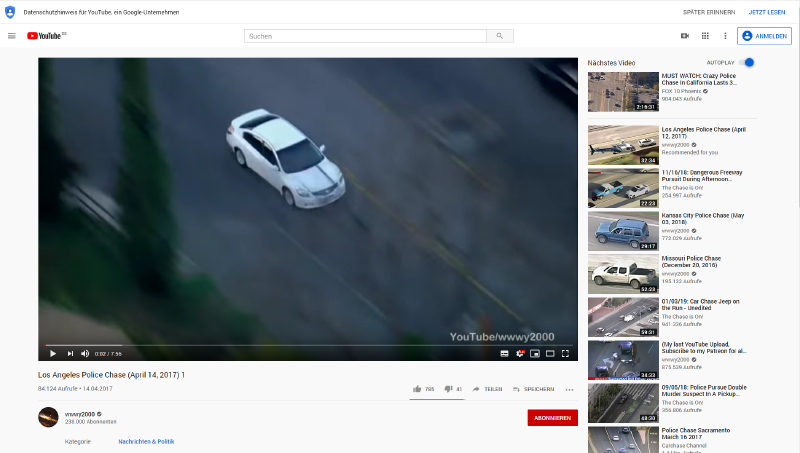The image size is (800, 453).
Task: Subscribe with the ABONNIEREN button
Action: tap(553, 417)
